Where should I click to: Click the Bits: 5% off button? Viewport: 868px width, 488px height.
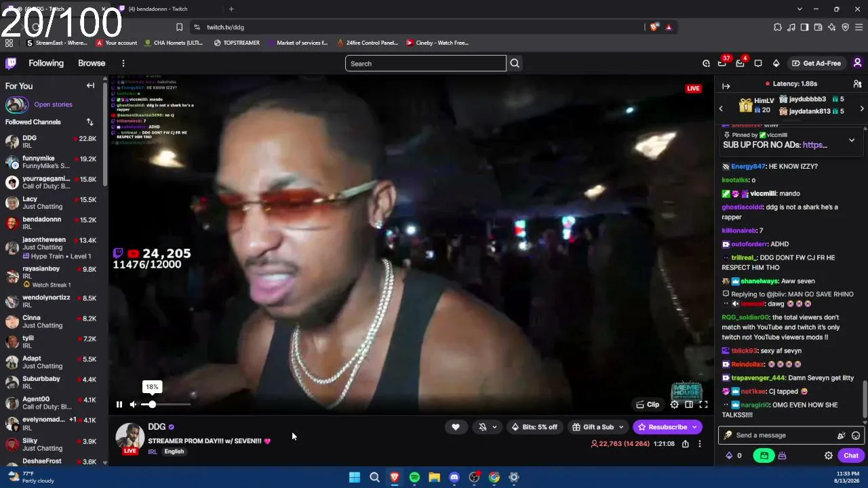(534, 427)
